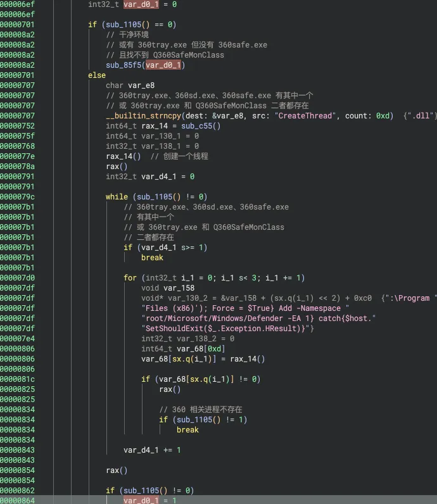
Task: Click the comment mentioning '且找不到 Q360SafeMonClass'
Action: tap(165, 54)
